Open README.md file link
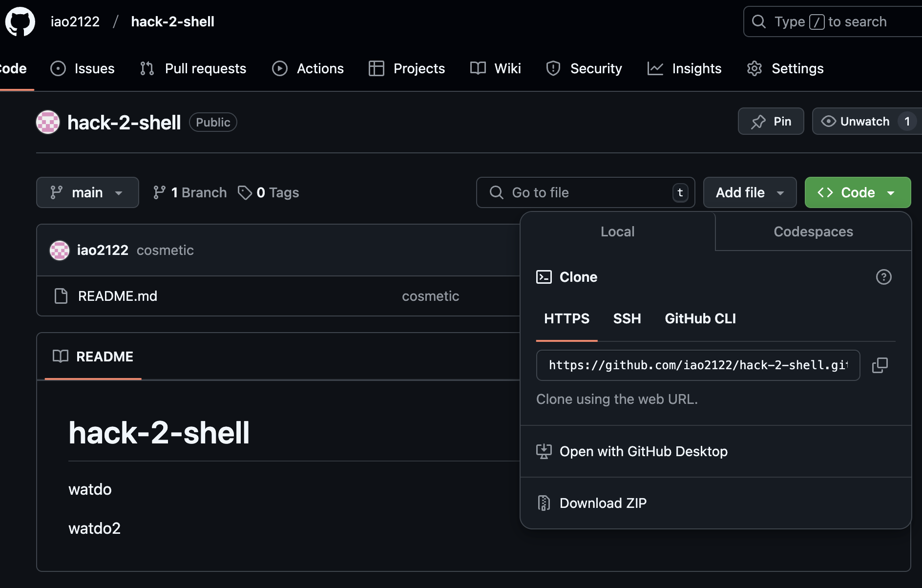 118,296
